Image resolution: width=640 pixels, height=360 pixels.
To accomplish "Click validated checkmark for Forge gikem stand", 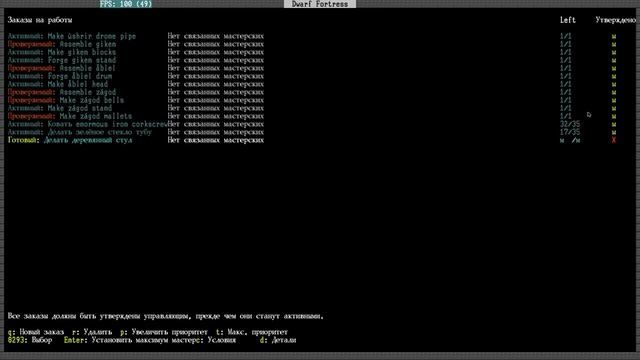I will tap(613, 60).
